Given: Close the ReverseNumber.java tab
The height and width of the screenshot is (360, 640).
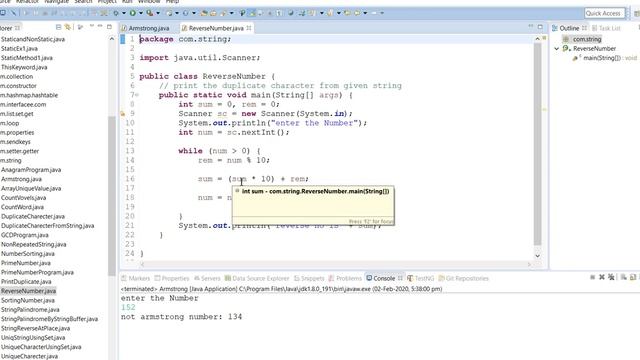Looking at the screenshot, I should click(249, 28).
